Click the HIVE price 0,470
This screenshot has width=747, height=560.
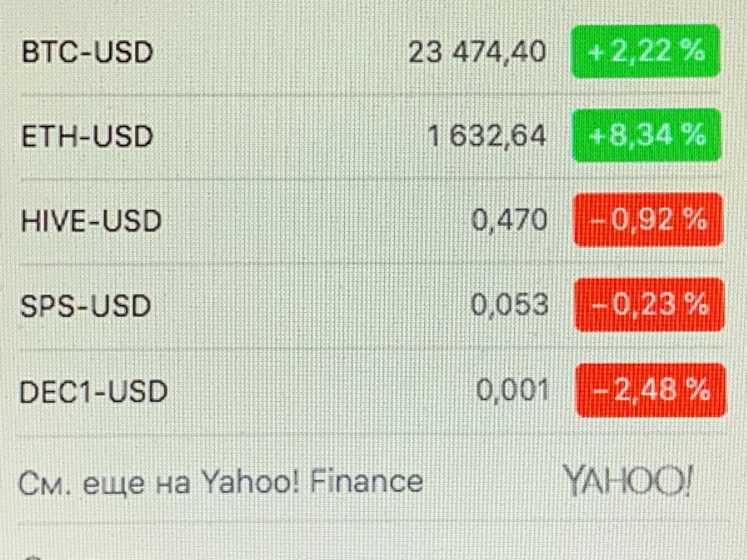(x=509, y=220)
